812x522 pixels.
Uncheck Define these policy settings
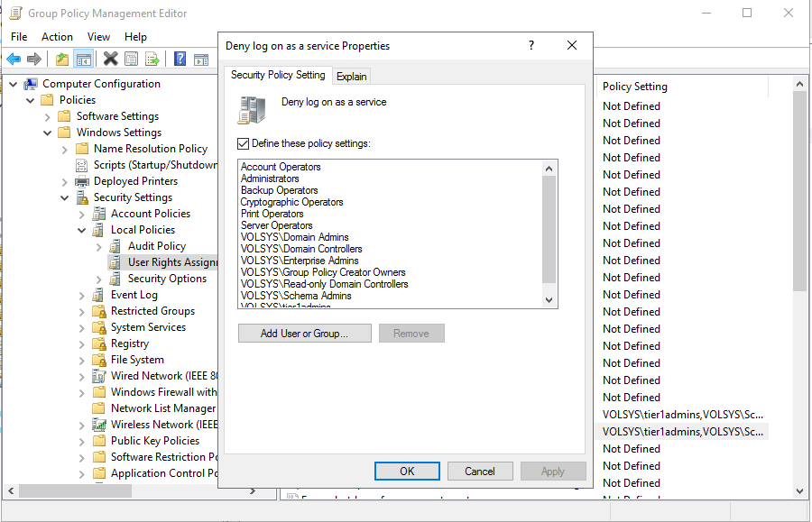243,143
